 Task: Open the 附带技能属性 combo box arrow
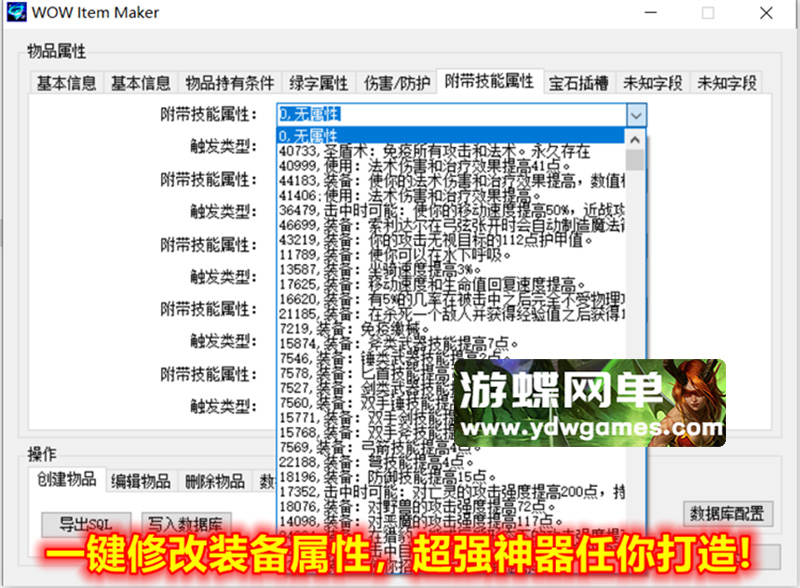[636, 115]
